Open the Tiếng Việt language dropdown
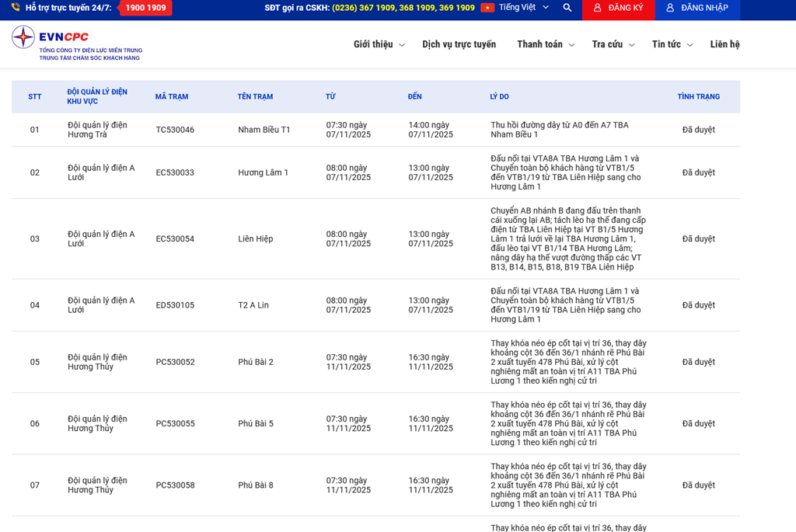Image resolution: width=796 pixels, height=532 pixels. (523, 8)
